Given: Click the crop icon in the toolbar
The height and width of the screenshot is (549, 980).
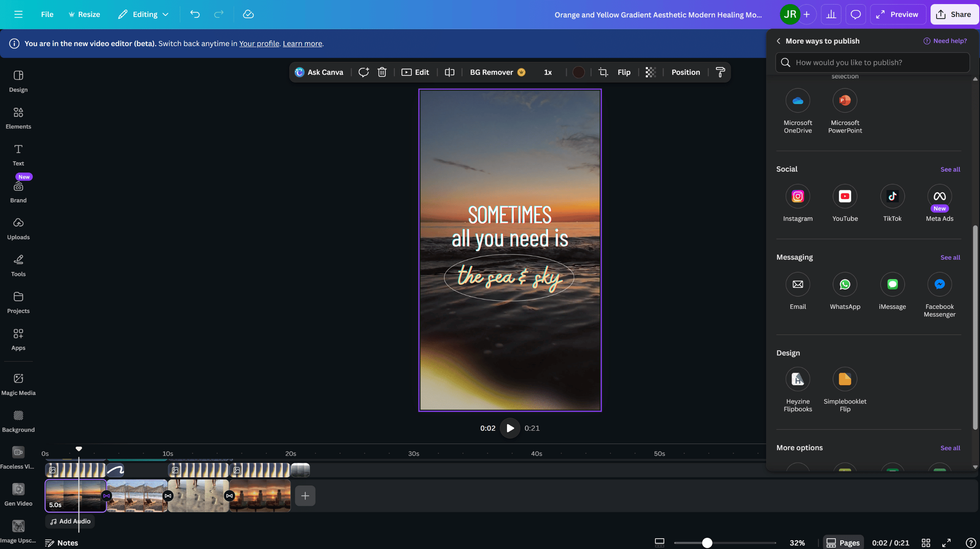Looking at the screenshot, I should coord(603,72).
